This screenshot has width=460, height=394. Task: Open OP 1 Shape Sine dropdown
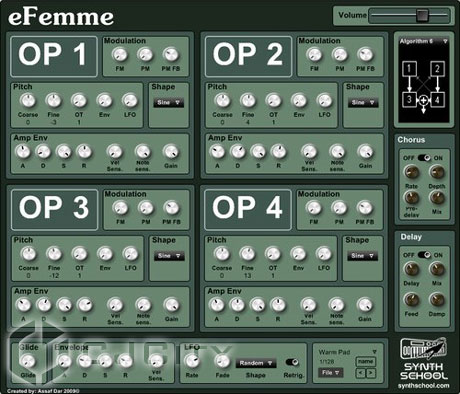(x=169, y=103)
